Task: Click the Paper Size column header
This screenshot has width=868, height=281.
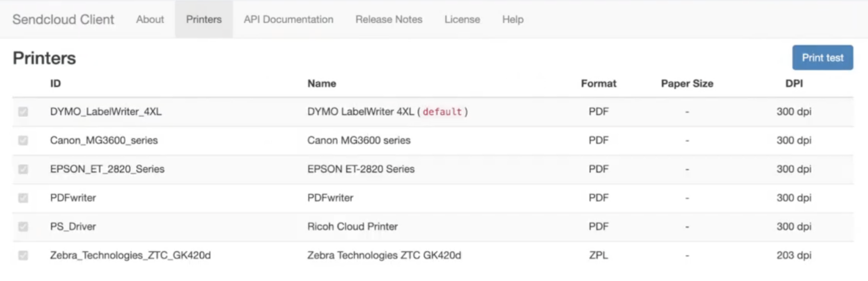Action: point(687,83)
